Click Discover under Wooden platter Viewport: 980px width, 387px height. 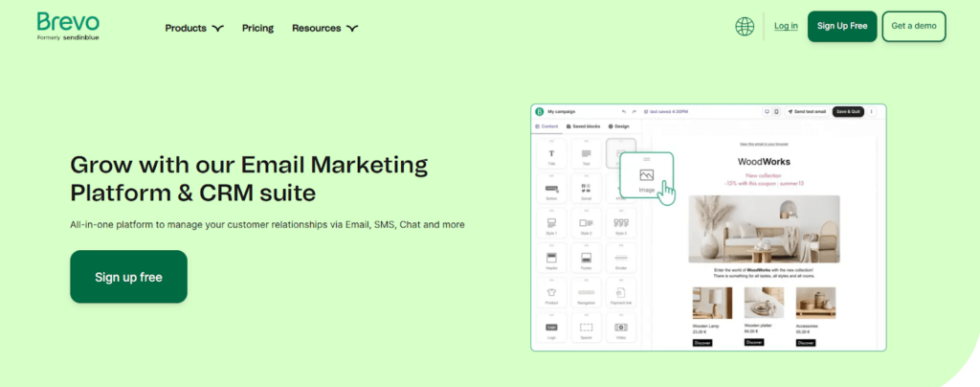[754, 342]
